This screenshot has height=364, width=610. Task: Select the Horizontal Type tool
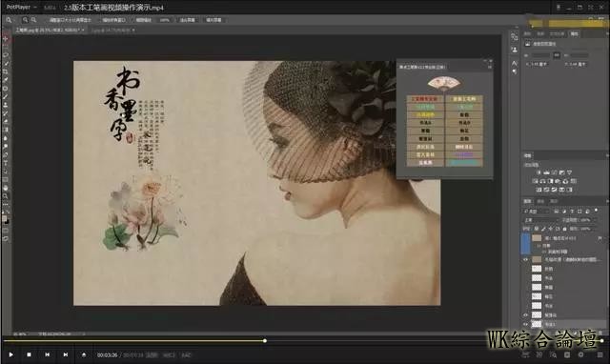point(6,163)
